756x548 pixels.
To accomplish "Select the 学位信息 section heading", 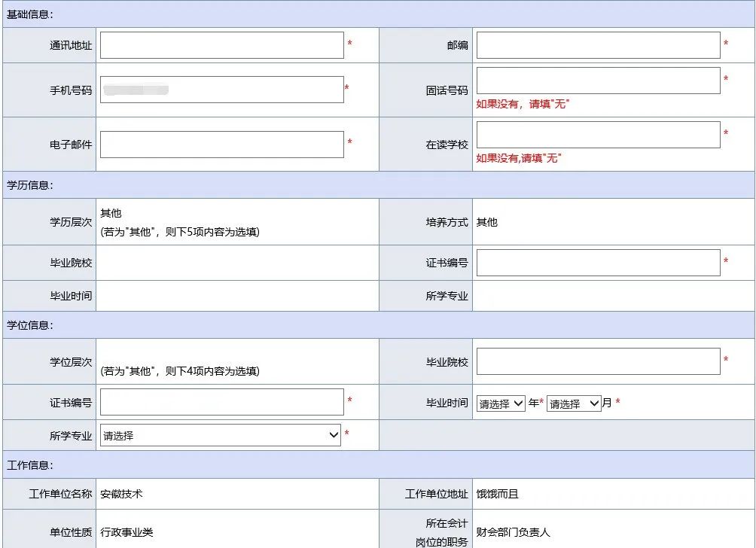I will click(x=30, y=325).
